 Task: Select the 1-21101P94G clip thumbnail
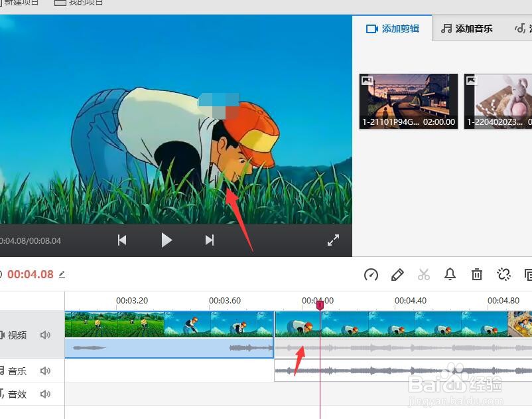coord(409,101)
